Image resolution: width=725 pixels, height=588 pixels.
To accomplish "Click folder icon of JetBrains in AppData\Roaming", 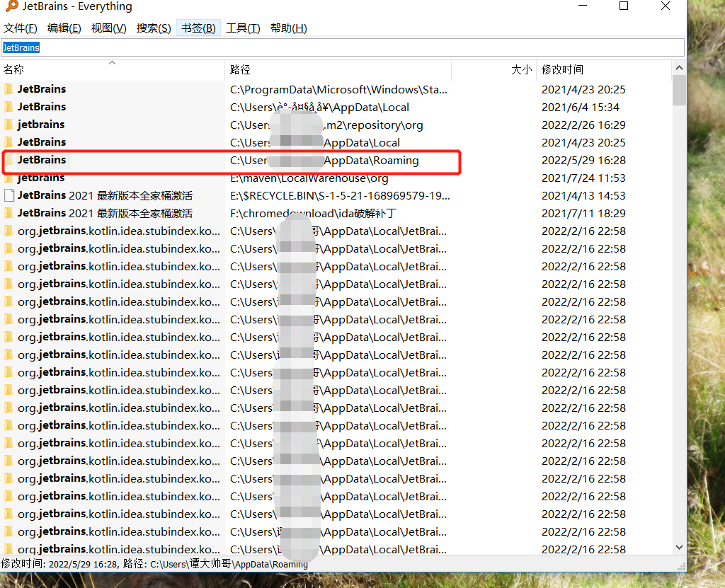I will (8, 160).
